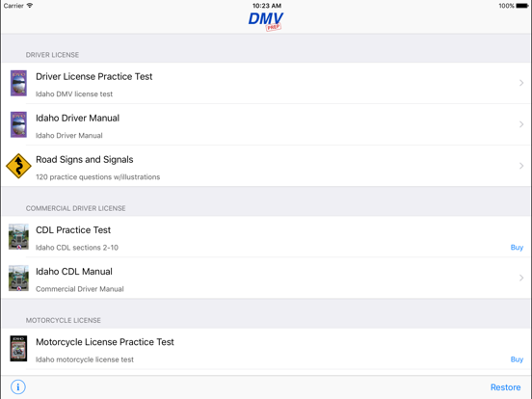Viewport: 532px width, 399px height.
Task: Open Road Signs and Signals title
Action: 85,159
